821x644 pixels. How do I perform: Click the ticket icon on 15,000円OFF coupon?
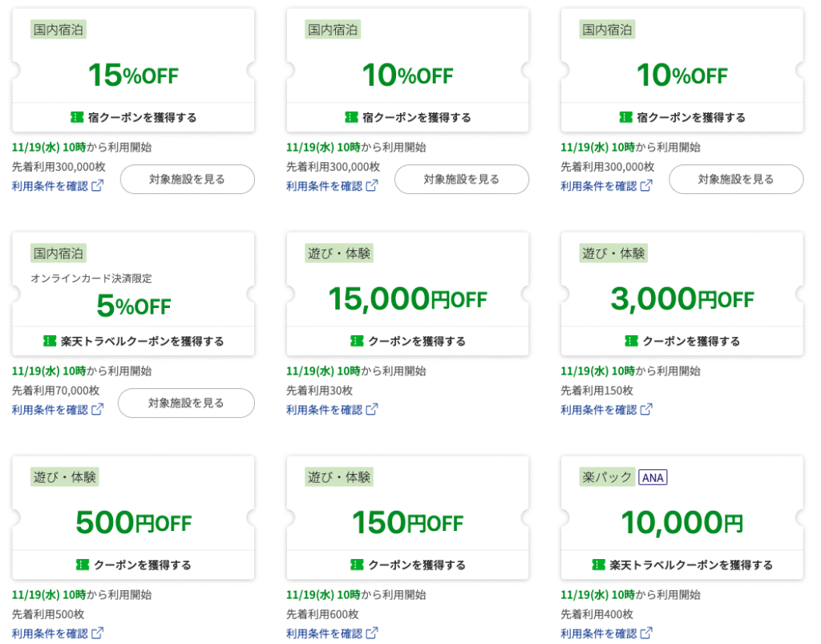(357, 341)
